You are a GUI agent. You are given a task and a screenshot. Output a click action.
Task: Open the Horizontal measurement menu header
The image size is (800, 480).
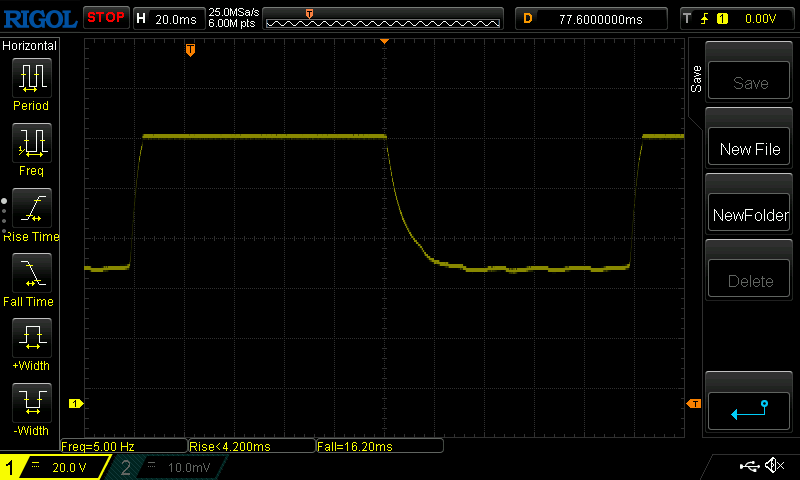pyautogui.click(x=30, y=46)
